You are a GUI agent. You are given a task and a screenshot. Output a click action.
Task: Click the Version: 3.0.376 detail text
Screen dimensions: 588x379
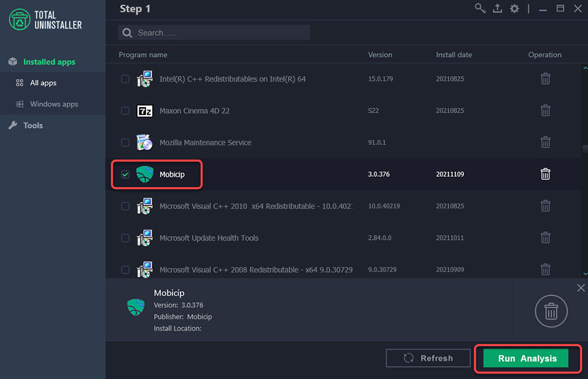(x=178, y=305)
